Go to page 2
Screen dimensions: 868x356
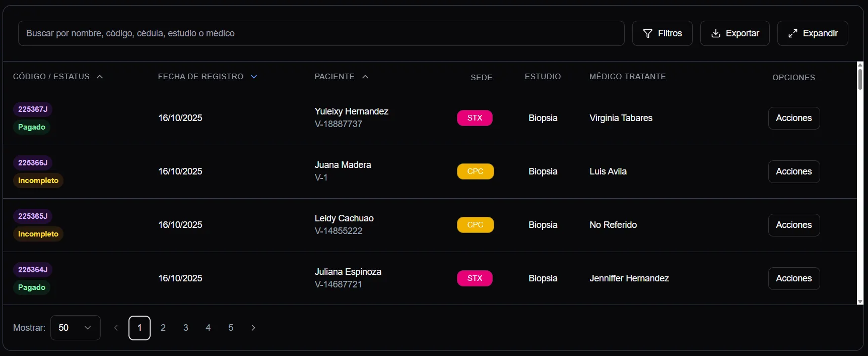pyautogui.click(x=163, y=328)
